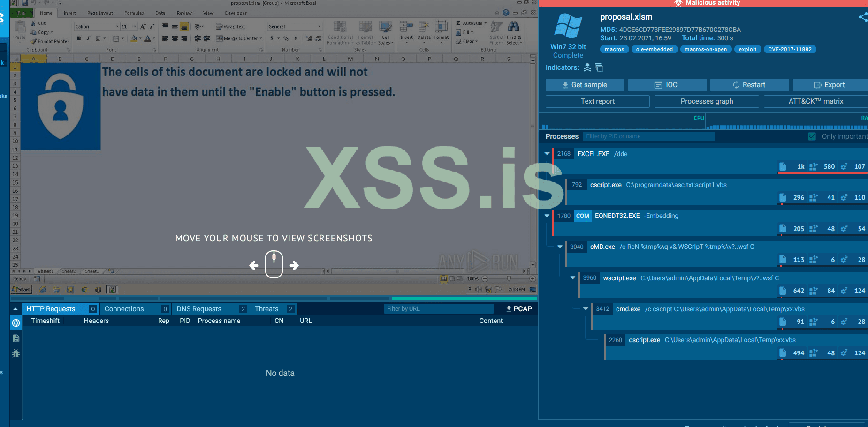The width and height of the screenshot is (868, 427).
Task: Switch to the DNS Requests tab
Action: 211,309
